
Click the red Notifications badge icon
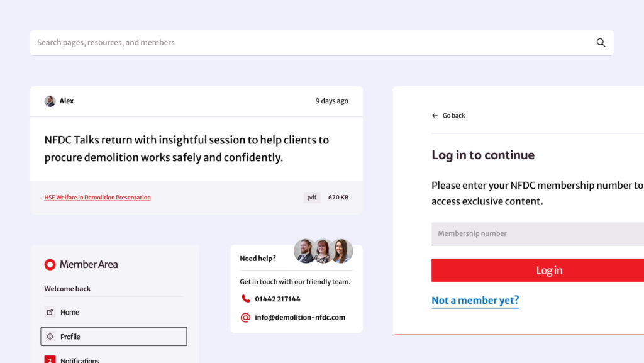(x=50, y=359)
